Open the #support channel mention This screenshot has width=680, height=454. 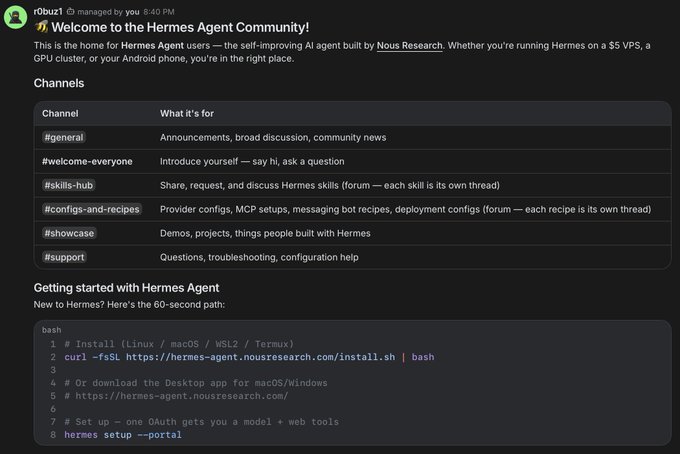click(64, 257)
